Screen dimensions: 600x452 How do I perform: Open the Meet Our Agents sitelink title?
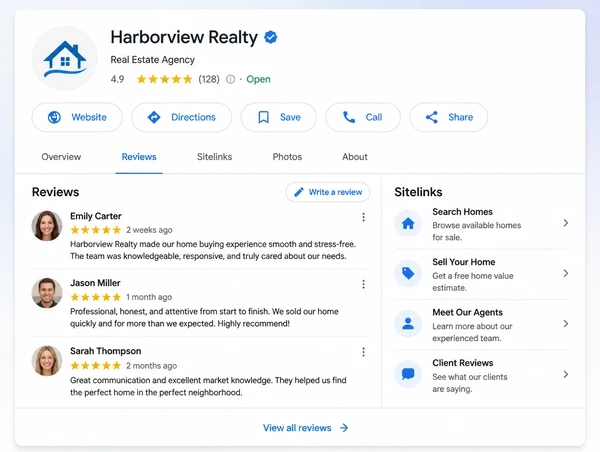click(468, 313)
